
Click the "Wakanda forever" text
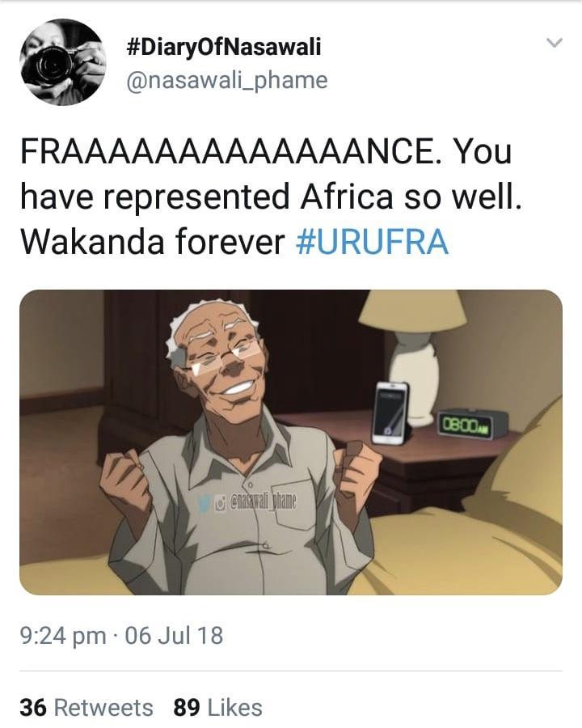click(152, 242)
